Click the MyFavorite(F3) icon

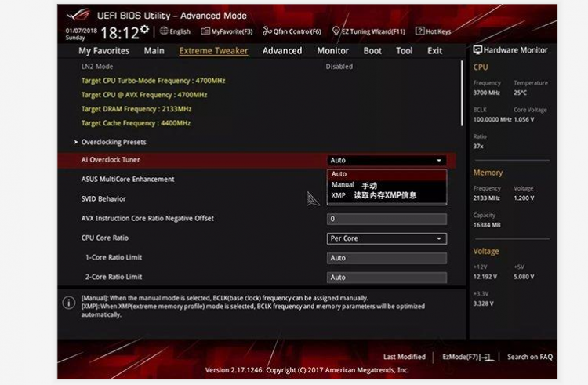coord(205,31)
